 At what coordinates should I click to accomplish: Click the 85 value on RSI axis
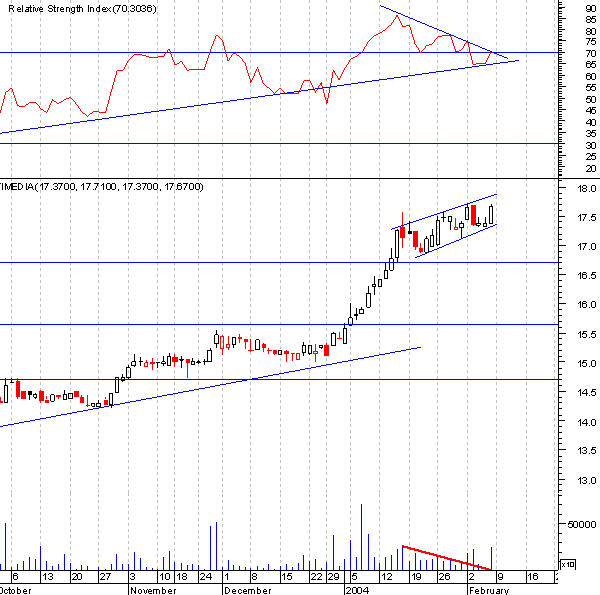(591, 20)
